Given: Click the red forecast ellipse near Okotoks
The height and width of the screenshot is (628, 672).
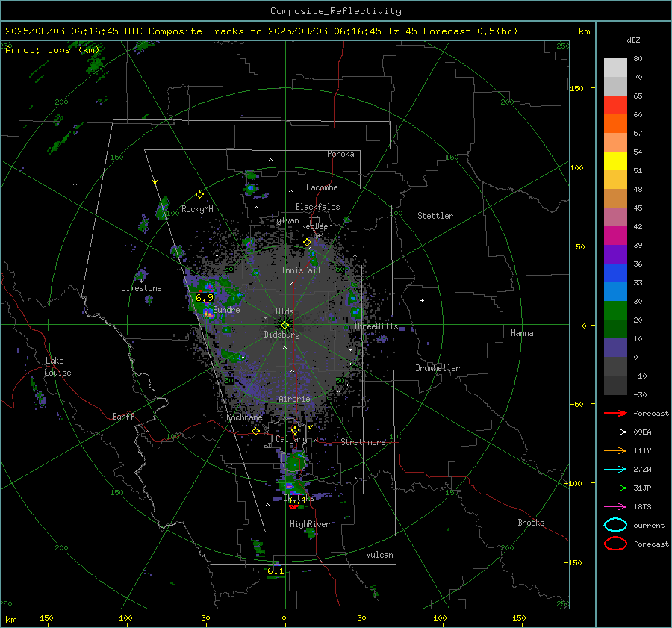Looking at the screenshot, I should pos(293,507).
